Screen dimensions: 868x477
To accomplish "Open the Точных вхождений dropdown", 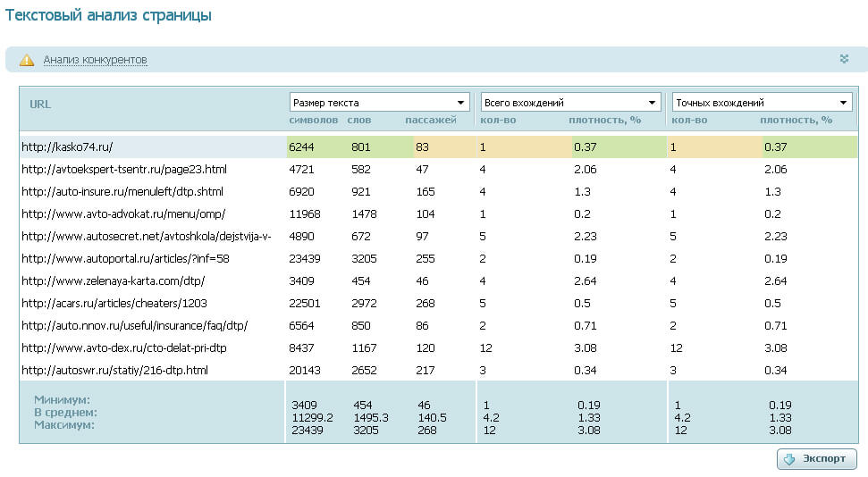I will point(762,103).
